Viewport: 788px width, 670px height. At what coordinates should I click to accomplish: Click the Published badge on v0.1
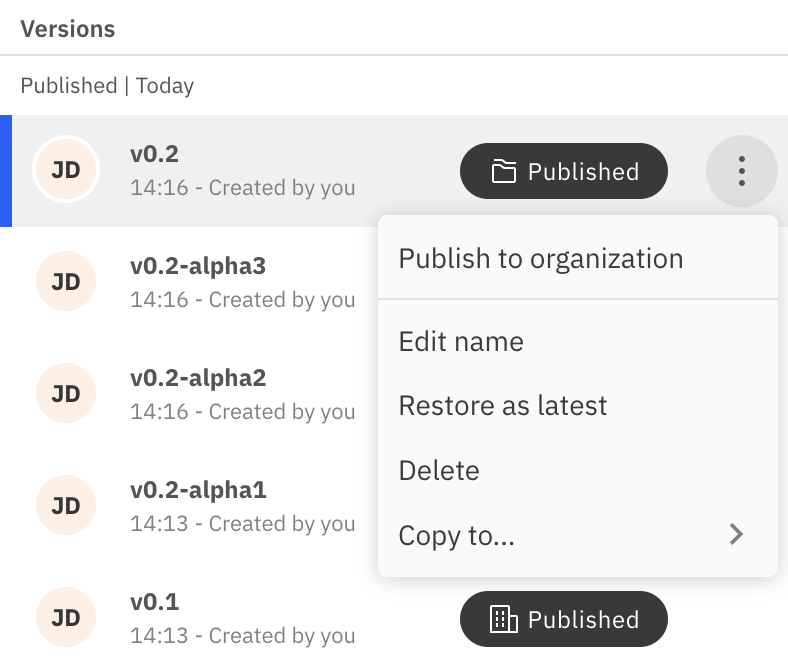point(564,620)
